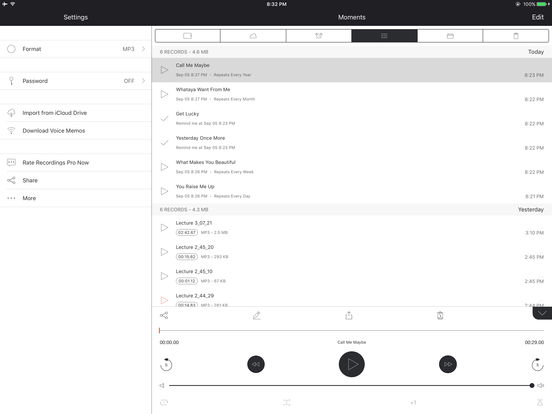Click the volume slider track

(x=350, y=385)
